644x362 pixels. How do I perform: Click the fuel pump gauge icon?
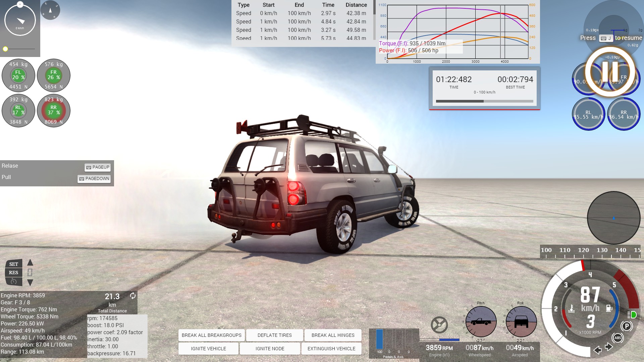[x=609, y=308]
